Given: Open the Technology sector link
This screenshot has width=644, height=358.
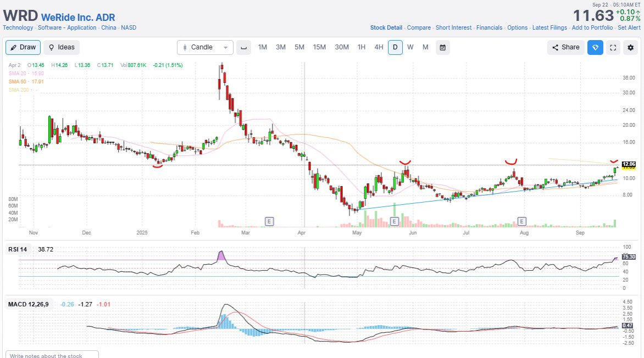Looking at the screenshot, I should (x=18, y=27).
